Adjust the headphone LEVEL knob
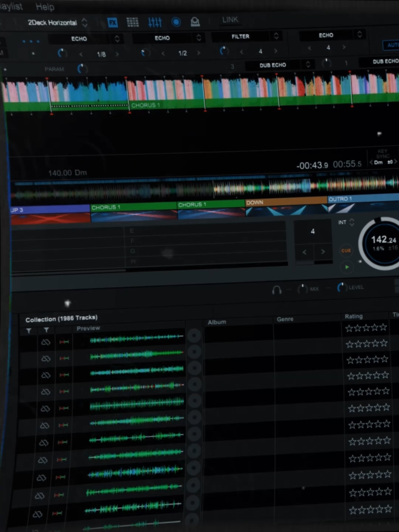 click(342, 288)
